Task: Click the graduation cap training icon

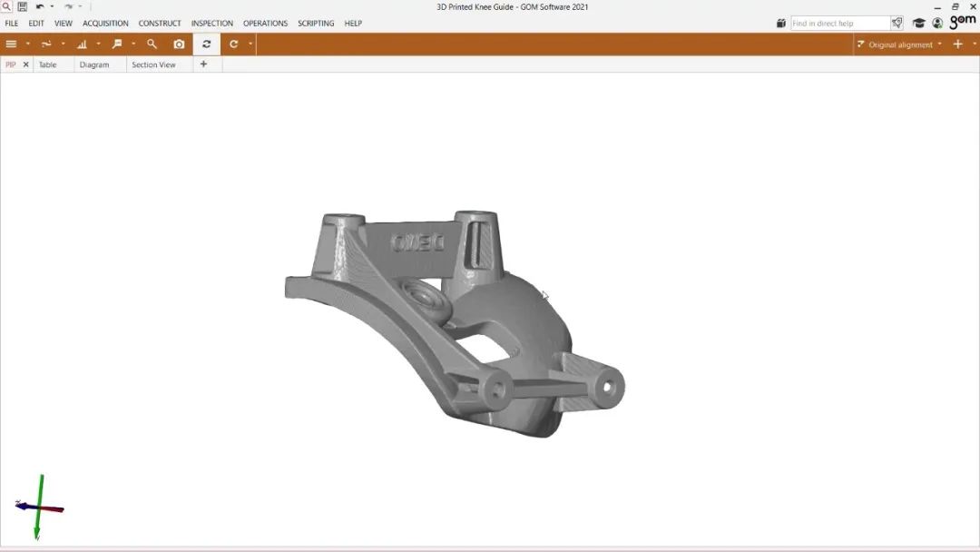Action: coord(918,23)
